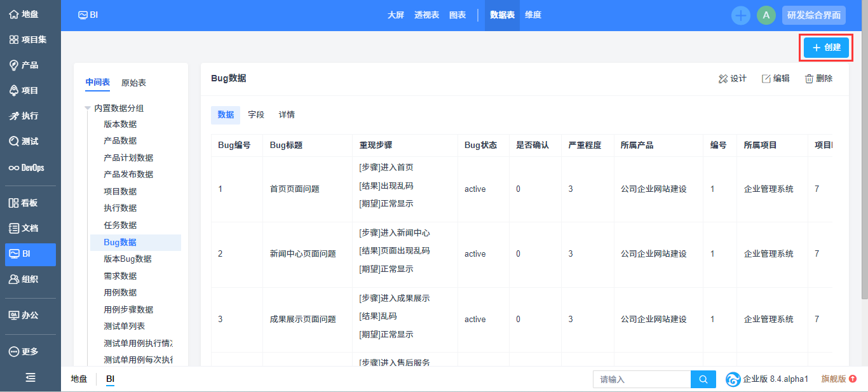Collapse the 内置数据分组 tree group
The height and width of the screenshot is (392, 868).
click(x=88, y=108)
